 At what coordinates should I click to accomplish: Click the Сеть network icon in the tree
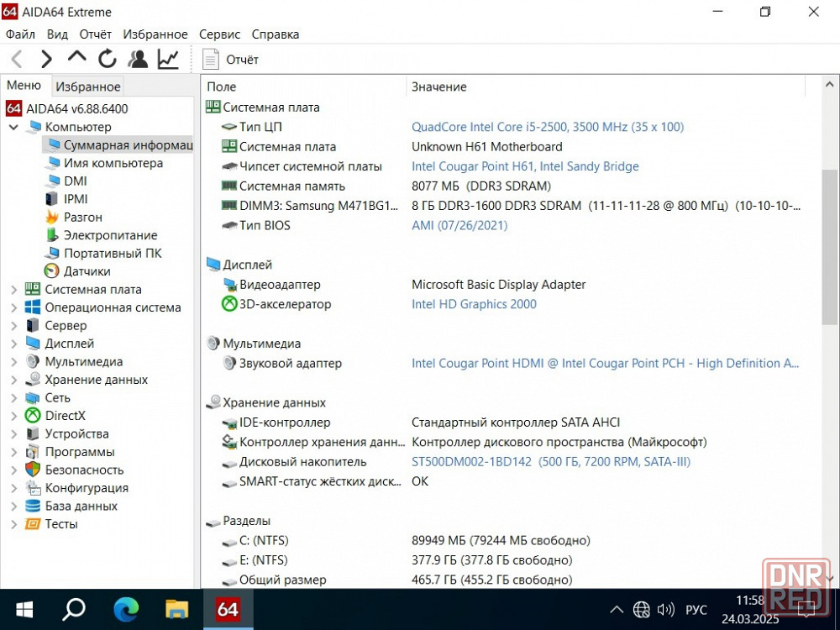tap(33, 398)
